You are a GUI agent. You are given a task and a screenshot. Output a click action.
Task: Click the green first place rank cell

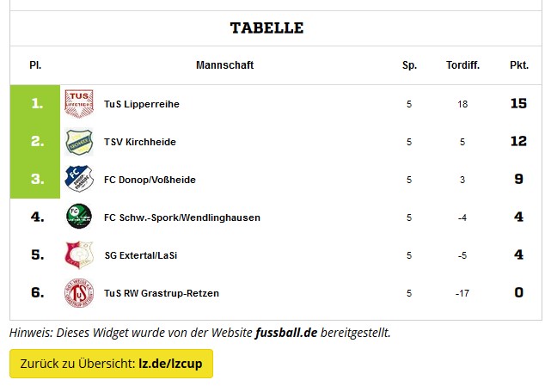[35, 104]
